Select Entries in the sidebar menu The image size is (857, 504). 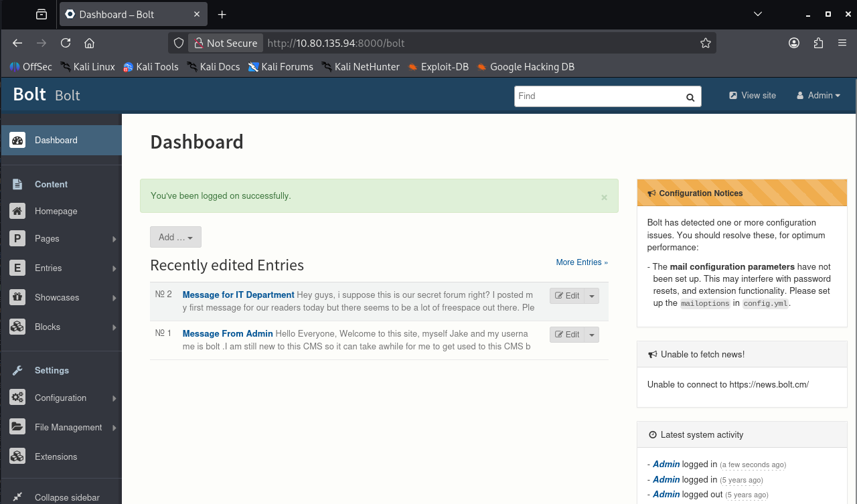pos(48,268)
